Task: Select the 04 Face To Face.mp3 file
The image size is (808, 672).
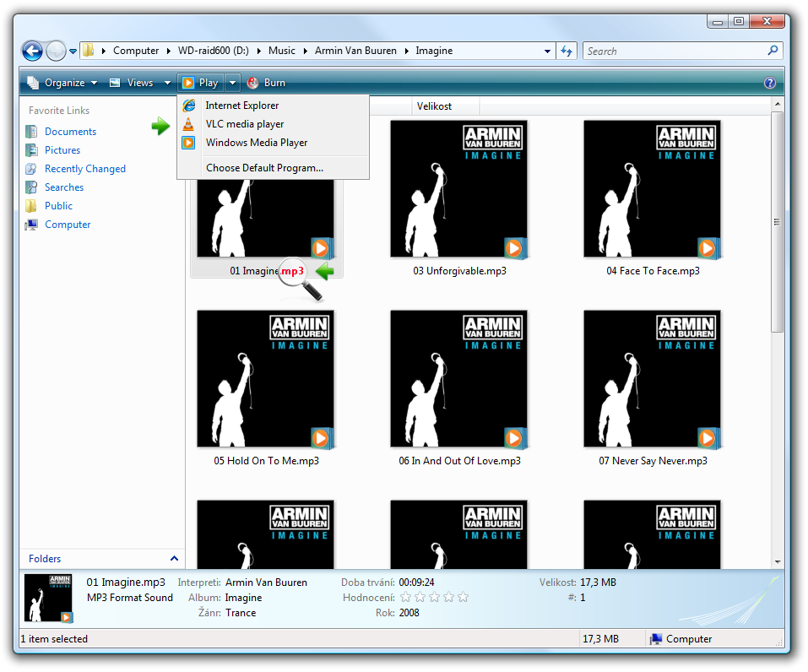Action: click(x=653, y=198)
